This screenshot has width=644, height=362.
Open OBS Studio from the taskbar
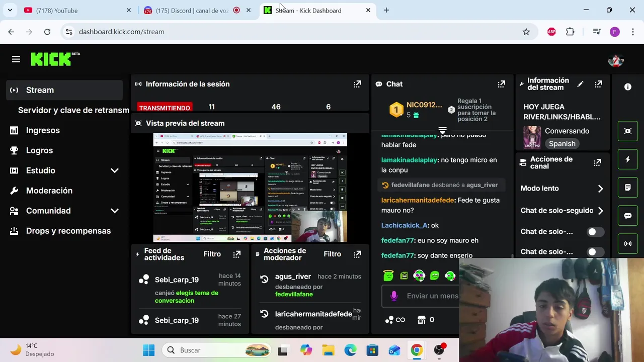(440, 350)
